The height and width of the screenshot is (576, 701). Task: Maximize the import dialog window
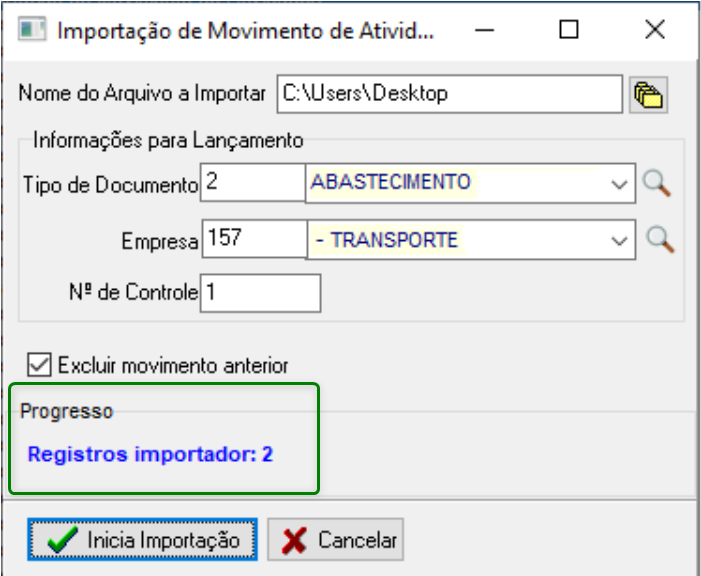click(x=569, y=30)
